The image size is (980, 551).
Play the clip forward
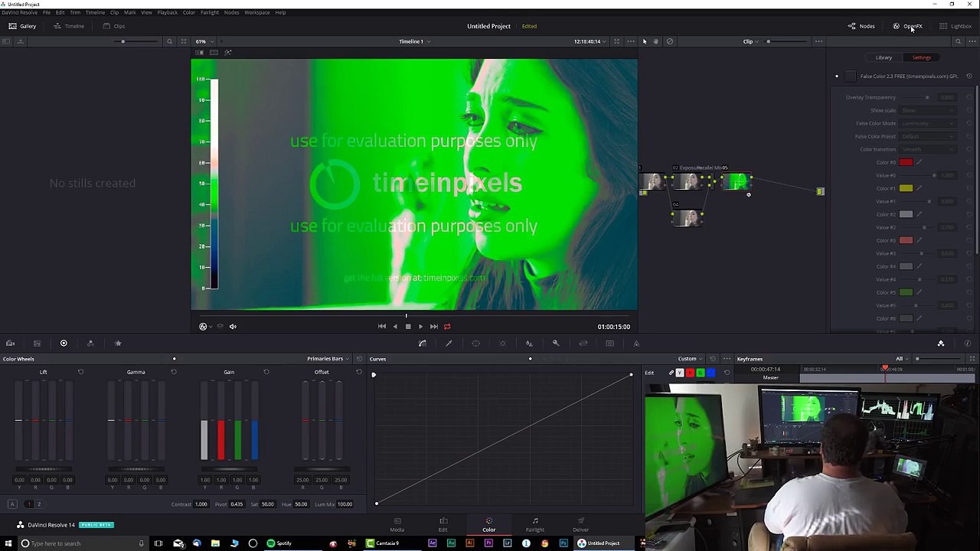(x=420, y=327)
